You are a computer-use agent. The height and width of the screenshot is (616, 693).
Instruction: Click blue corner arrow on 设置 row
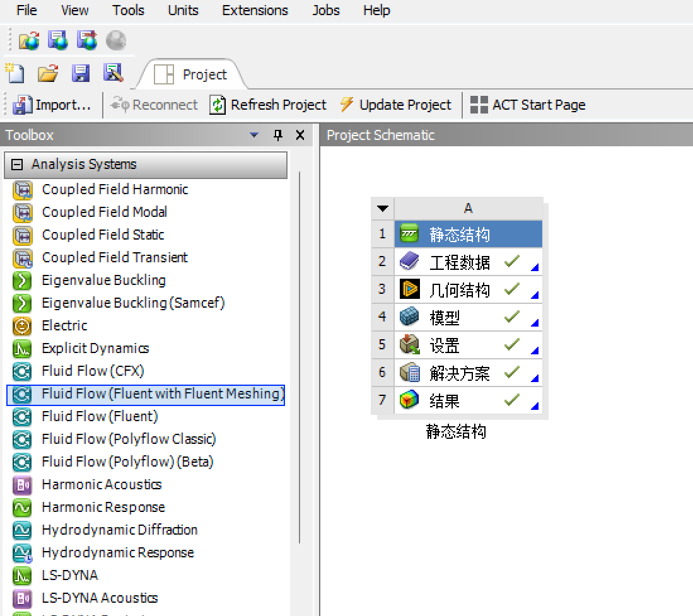click(x=535, y=350)
